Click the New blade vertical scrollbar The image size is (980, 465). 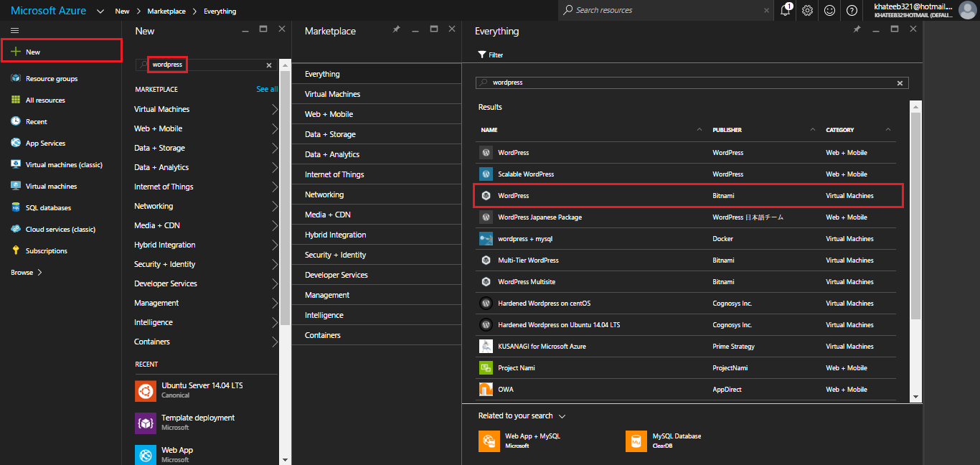click(x=285, y=197)
